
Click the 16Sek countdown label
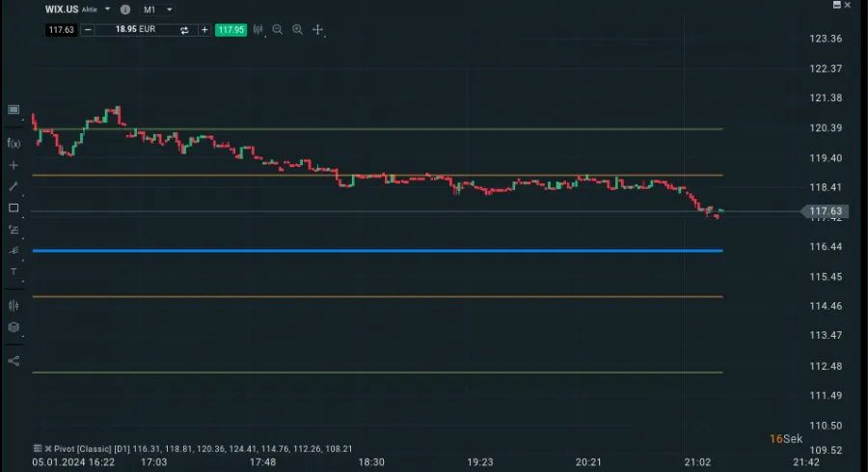pyautogui.click(x=785, y=439)
